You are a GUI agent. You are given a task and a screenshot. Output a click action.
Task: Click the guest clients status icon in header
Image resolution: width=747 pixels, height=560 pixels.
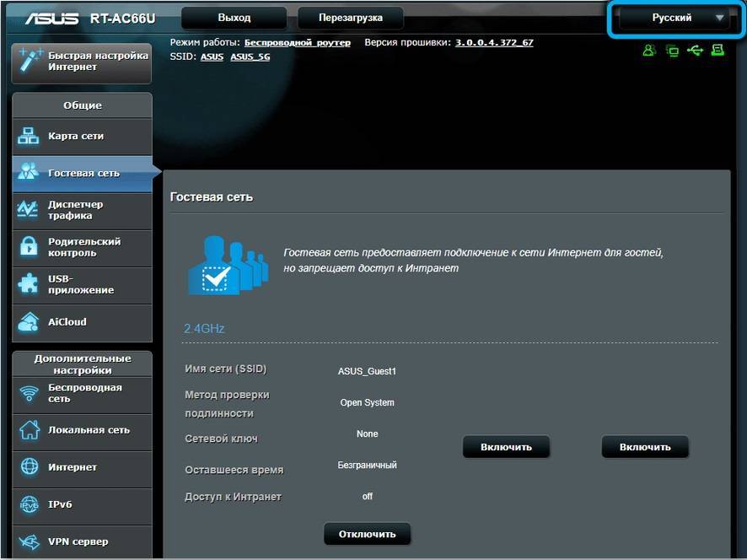click(648, 51)
